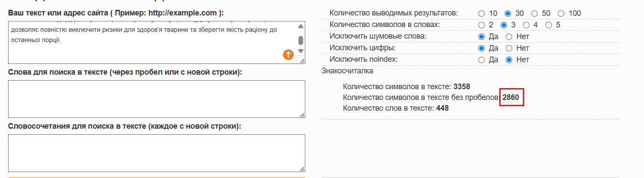Click inside the main text or URL field
Image resolution: width=644 pixels, height=178 pixels.
click(152, 42)
